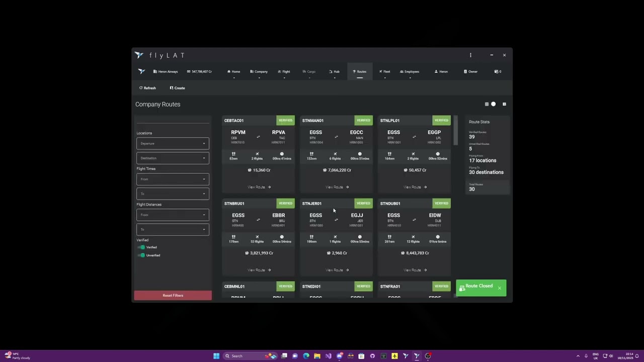Open the Employees tab
Screen dimensions: 644x362
(410, 71)
